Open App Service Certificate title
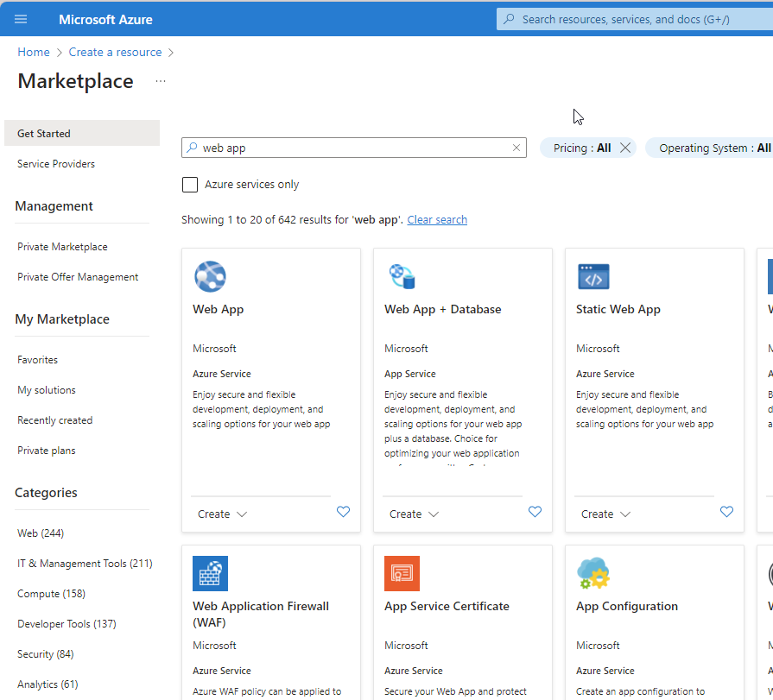The image size is (773, 700). point(447,607)
